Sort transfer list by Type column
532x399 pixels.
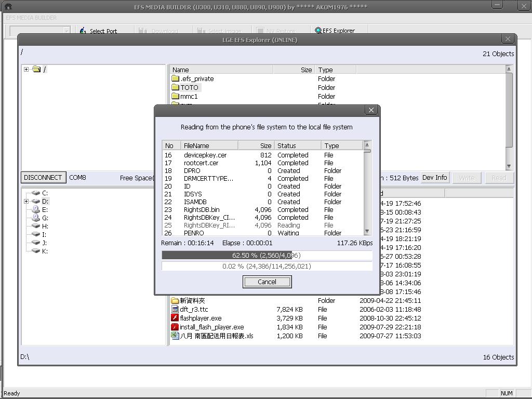click(x=342, y=145)
